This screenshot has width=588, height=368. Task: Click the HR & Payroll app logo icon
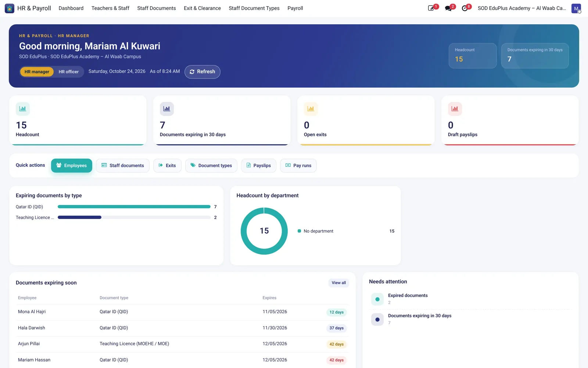10,8
